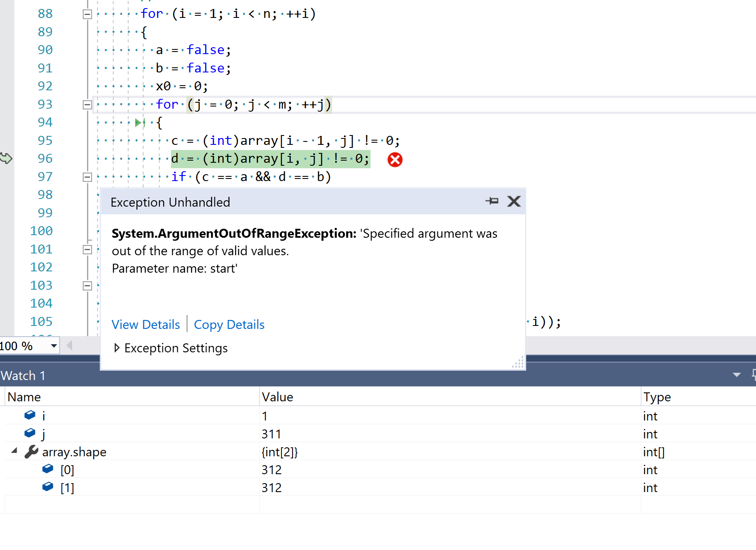Click Copy Details link
The width and height of the screenshot is (756, 550).
(229, 325)
